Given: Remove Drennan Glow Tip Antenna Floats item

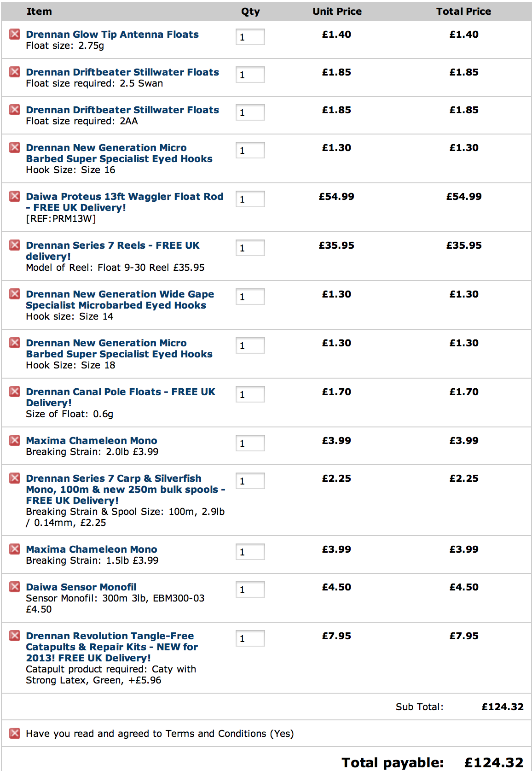Looking at the screenshot, I should 15,34.
